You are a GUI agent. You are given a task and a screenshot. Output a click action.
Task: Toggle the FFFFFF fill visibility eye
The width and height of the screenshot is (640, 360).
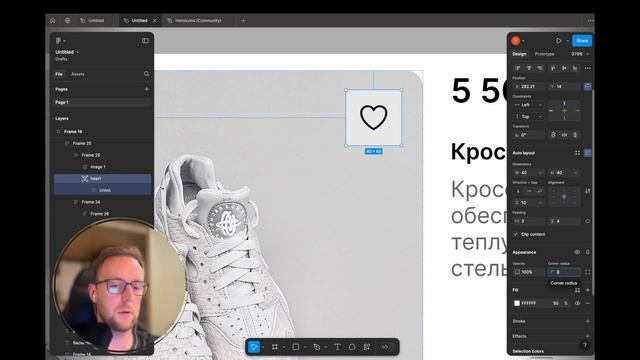577,303
